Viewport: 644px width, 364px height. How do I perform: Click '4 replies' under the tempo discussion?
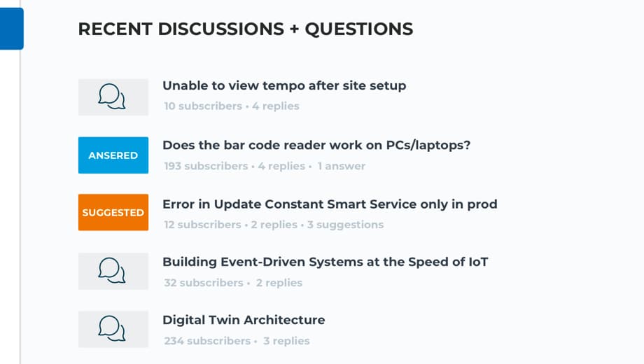click(x=276, y=106)
